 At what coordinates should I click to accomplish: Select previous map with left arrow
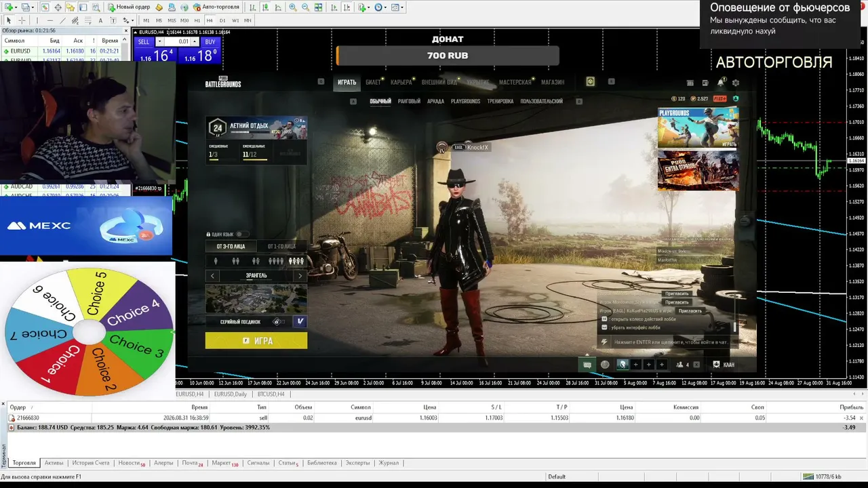coord(212,276)
